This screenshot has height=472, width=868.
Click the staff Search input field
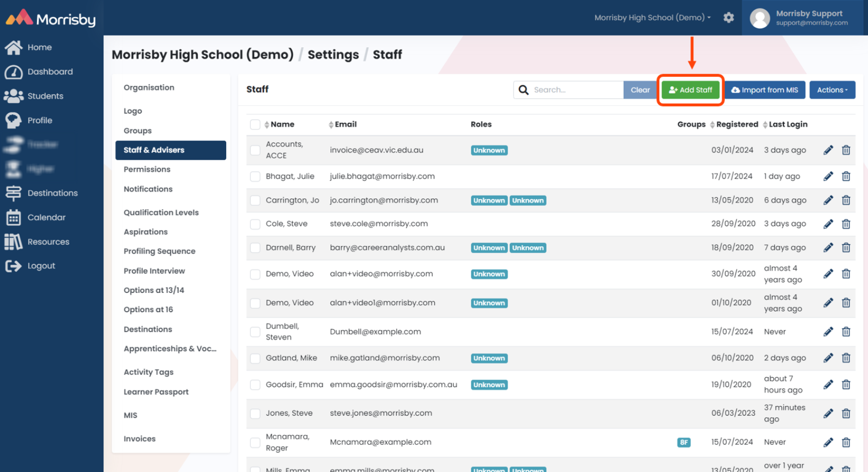[x=576, y=90]
